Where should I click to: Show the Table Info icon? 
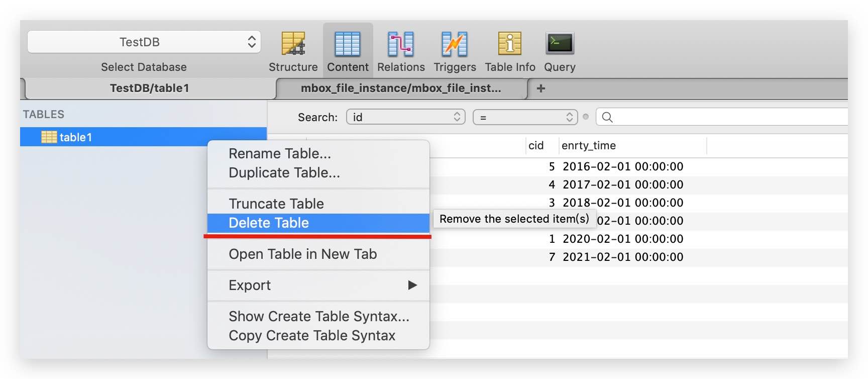click(x=510, y=43)
